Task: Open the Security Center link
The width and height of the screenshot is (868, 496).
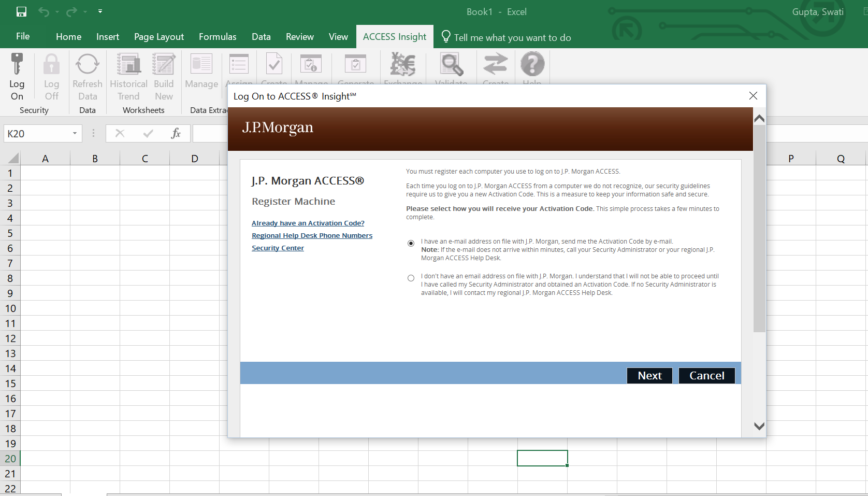Action: (x=278, y=248)
